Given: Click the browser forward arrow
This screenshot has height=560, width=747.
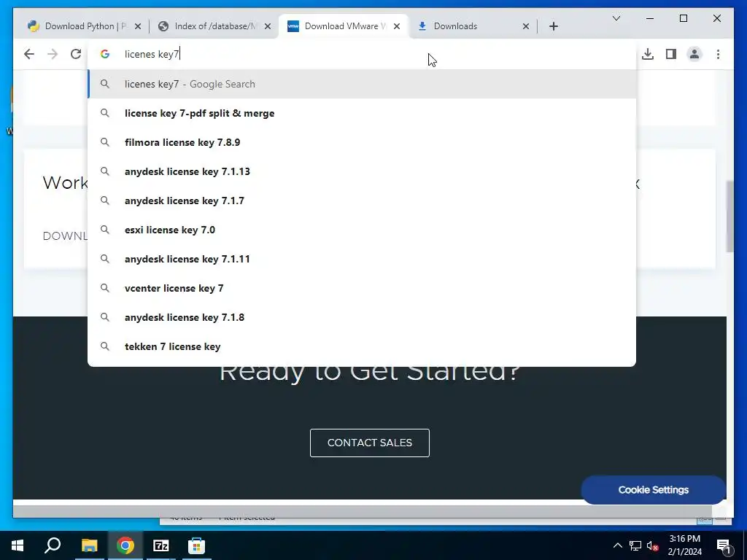Looking at the screenshot, I should pos(53,54).
